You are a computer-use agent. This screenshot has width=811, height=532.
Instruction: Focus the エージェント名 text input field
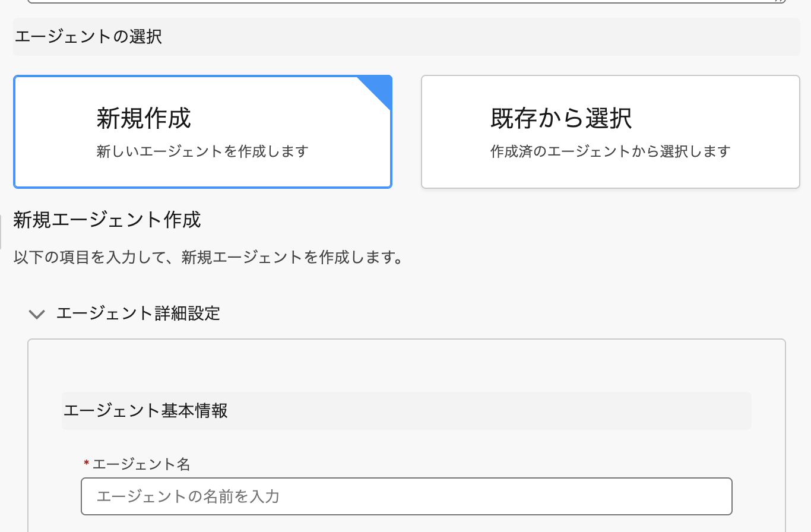pos(406,496)
